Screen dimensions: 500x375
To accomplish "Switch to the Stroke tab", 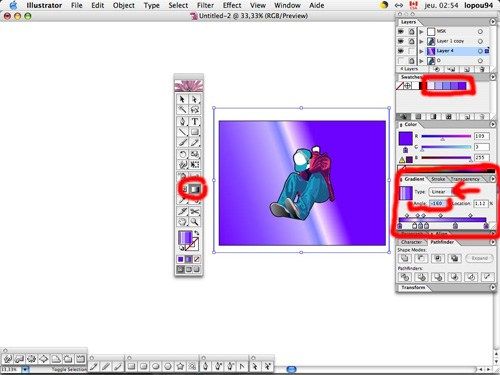I will click(438, 179).
